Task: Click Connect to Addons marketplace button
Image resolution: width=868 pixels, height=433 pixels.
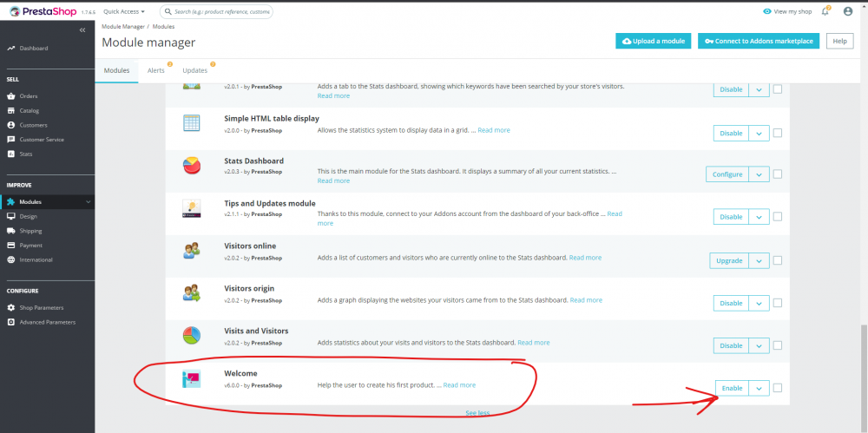Action: 759,41
